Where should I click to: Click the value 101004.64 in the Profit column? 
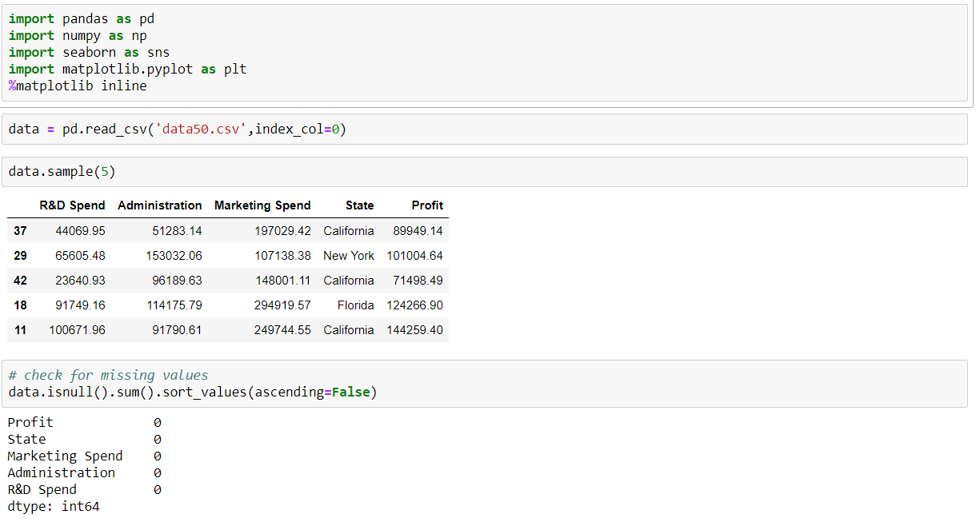click(415, 256)
